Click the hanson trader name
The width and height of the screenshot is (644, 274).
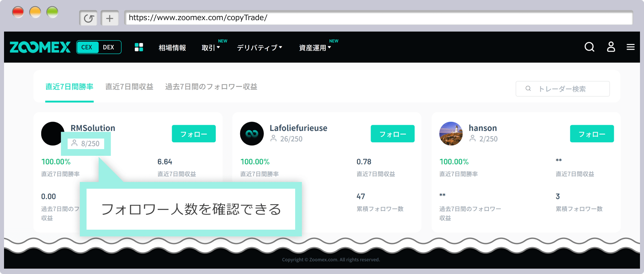point(483,128)
